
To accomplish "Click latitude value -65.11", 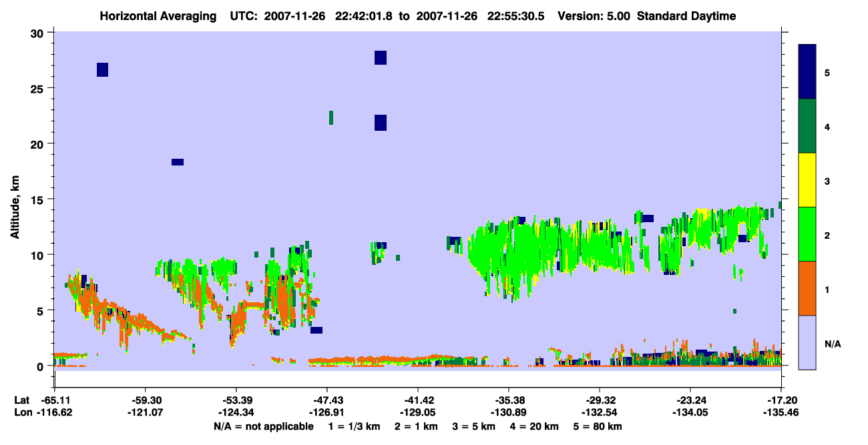I will coord(54,400).
